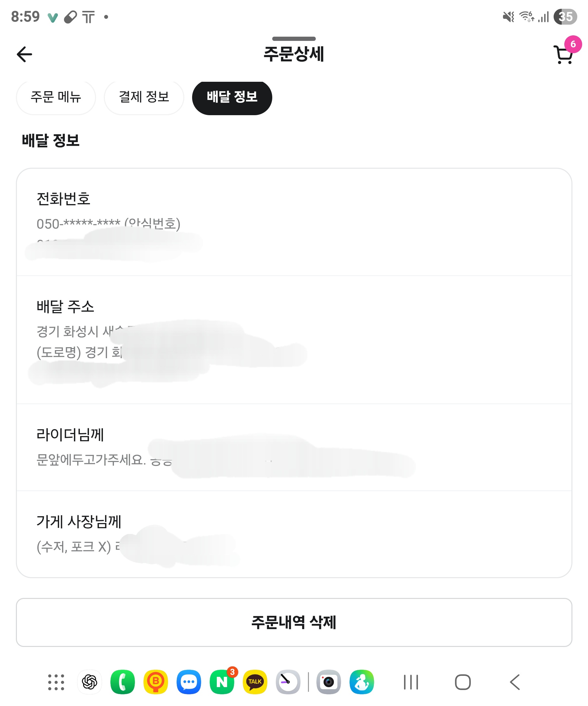The width and height of the screenshot is (588, 706).
Task: Select the 배달 정보 tab
Action: pyautogui.click(x=232, y=97)
